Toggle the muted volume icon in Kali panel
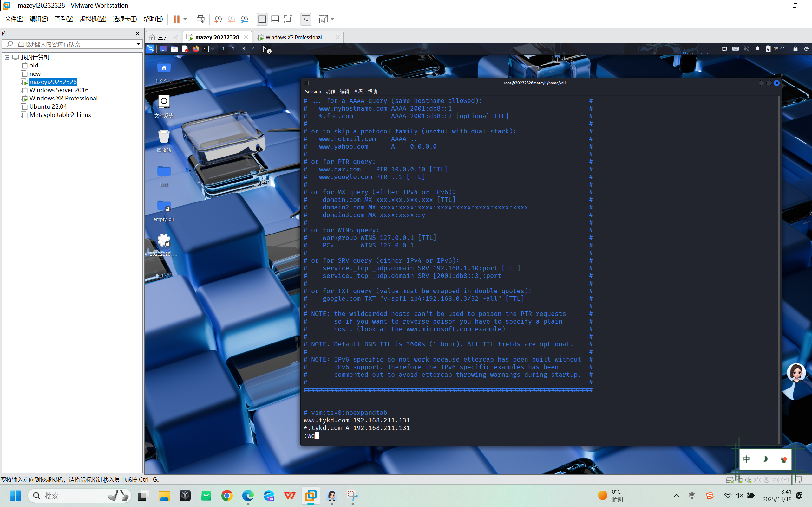812x507 pixels. tap(746, 49)
